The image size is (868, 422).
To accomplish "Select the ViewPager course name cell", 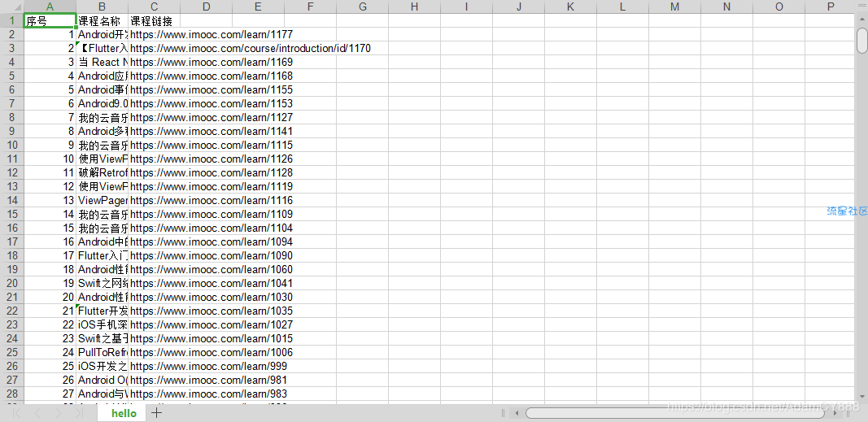I will (102, 201).
